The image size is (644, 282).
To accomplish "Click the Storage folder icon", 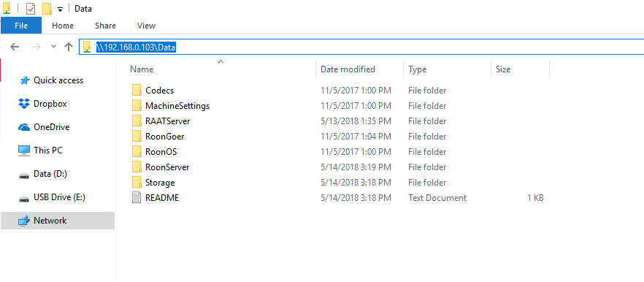I will (137, 182).
